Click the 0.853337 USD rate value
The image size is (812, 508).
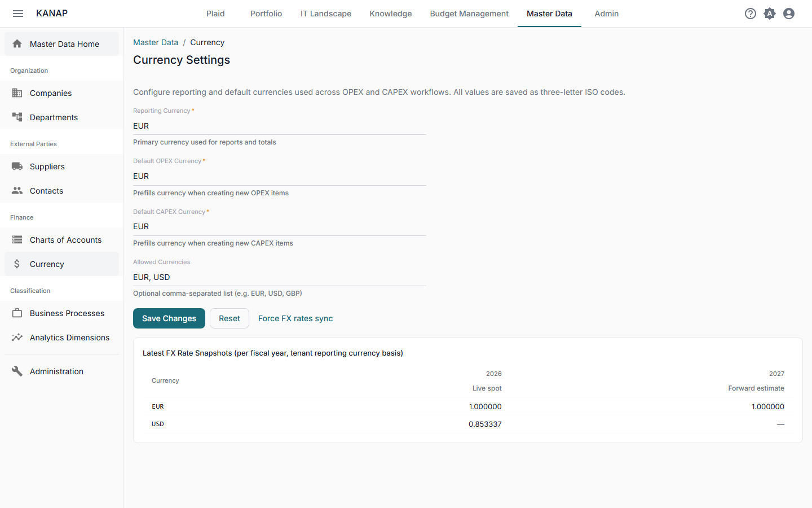click(x=485, y=424)
